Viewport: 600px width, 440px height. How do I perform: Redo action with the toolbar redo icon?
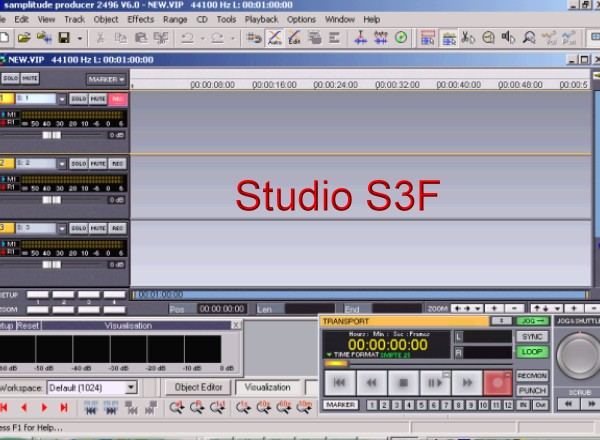(218, 38)
